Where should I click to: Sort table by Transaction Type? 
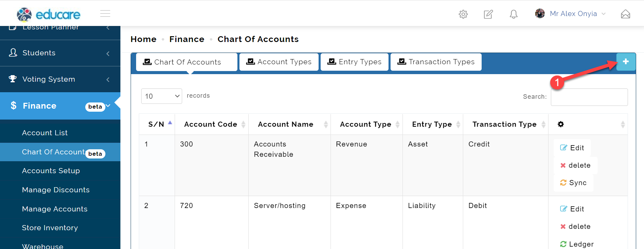[506, 124]
